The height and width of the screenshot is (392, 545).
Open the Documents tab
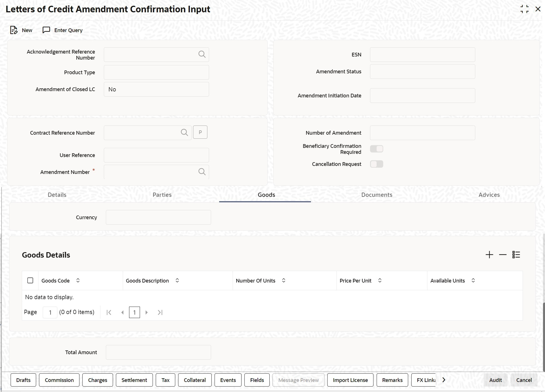(x=377, y=195)
